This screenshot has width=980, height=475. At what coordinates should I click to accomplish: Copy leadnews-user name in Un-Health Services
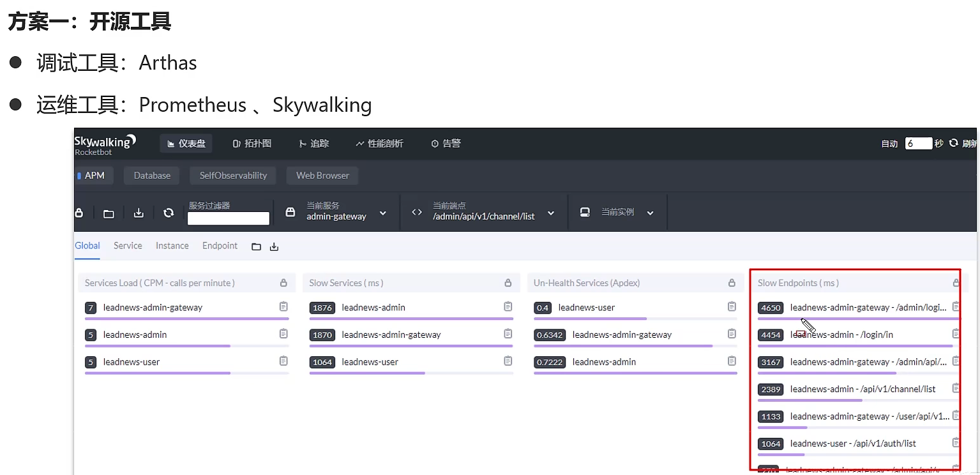732,307
